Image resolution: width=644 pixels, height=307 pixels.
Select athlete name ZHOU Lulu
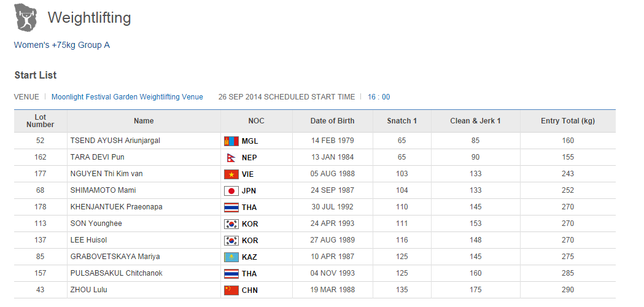pyautogui.click(x=89, y=290)
